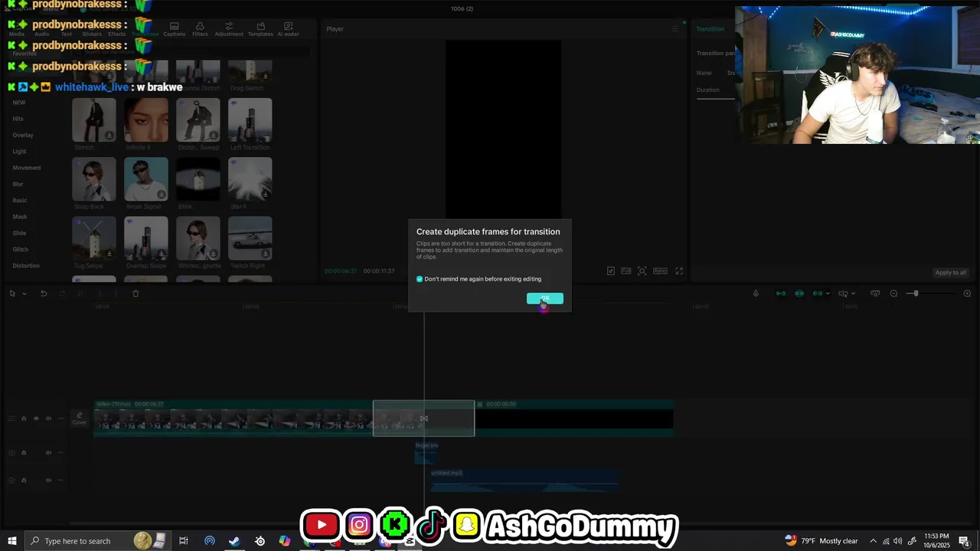Screen dimensions: 980x551
Task: Select the Hits transitions category
Action: point(18,119)
